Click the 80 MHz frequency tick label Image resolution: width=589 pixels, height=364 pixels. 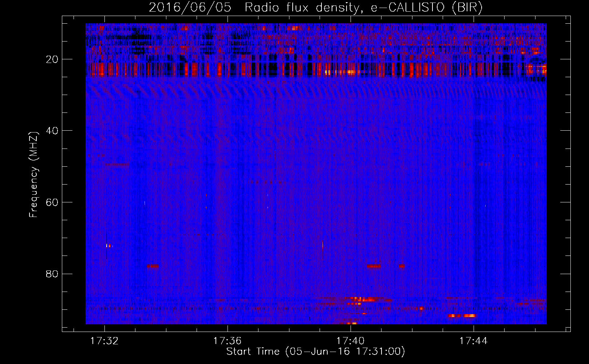click(x=52, y=274)
